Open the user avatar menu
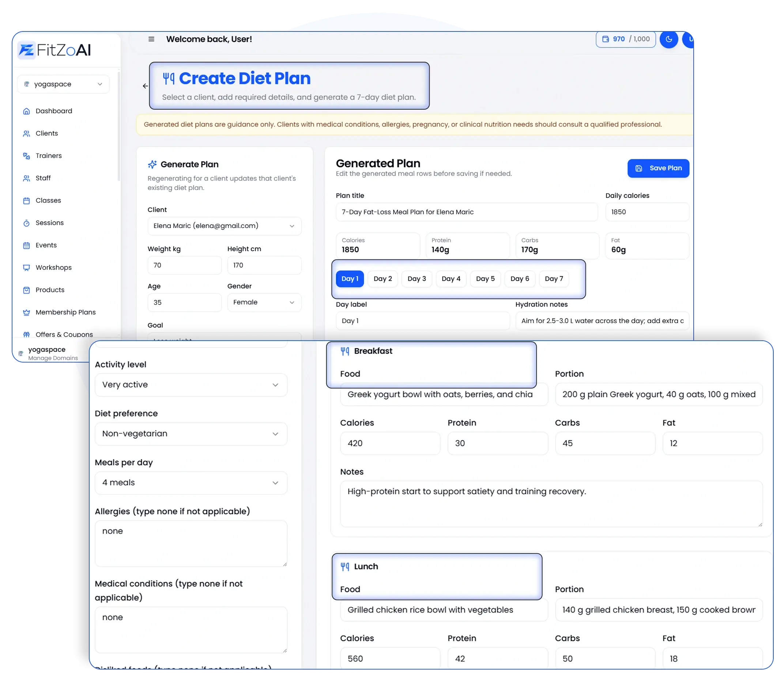The height and width of the screenshot is (682, 784). tap(688, 39)
